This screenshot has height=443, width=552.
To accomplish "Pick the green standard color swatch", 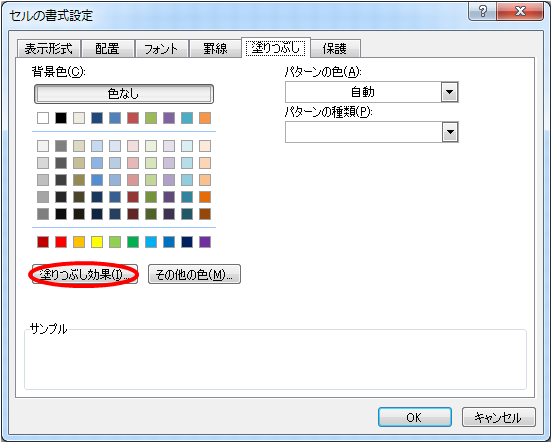I will pyautogui.click(x=133, y=242).
